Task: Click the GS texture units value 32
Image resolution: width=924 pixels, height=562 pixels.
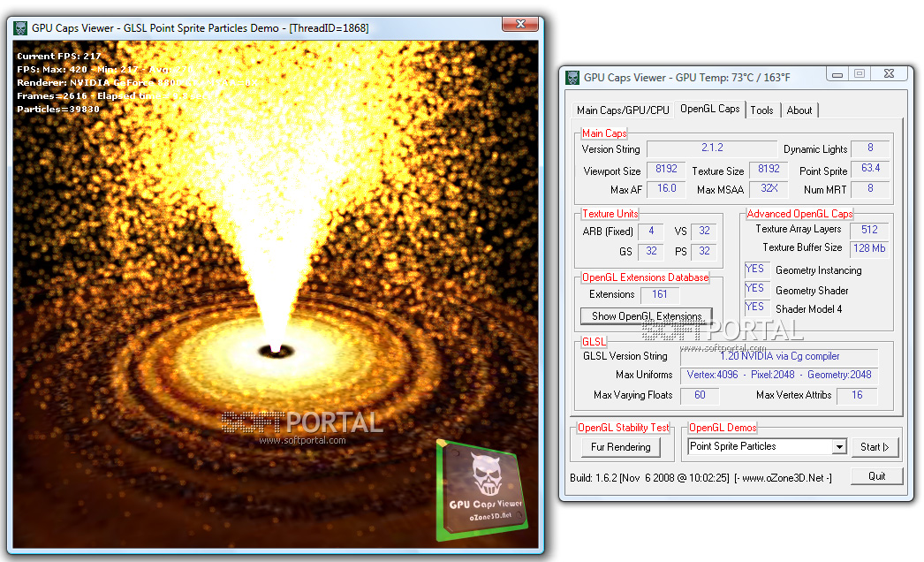Action: pyautogui.click(x=650, y=251)
